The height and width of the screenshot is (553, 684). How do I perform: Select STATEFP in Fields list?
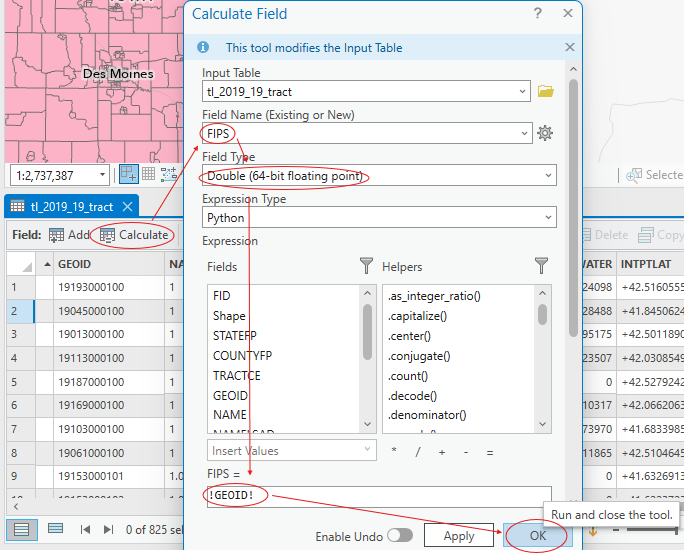pyautogui.click(x=235, y=336)
